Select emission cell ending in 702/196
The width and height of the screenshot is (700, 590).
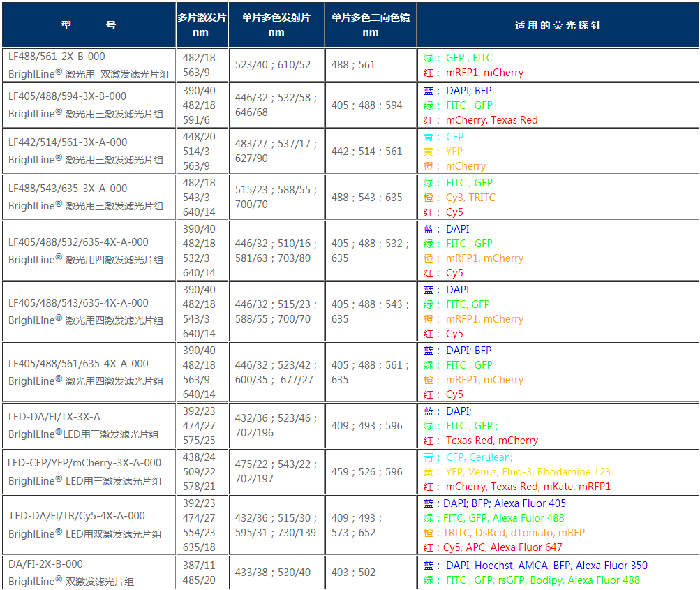[x=276, y=426]
